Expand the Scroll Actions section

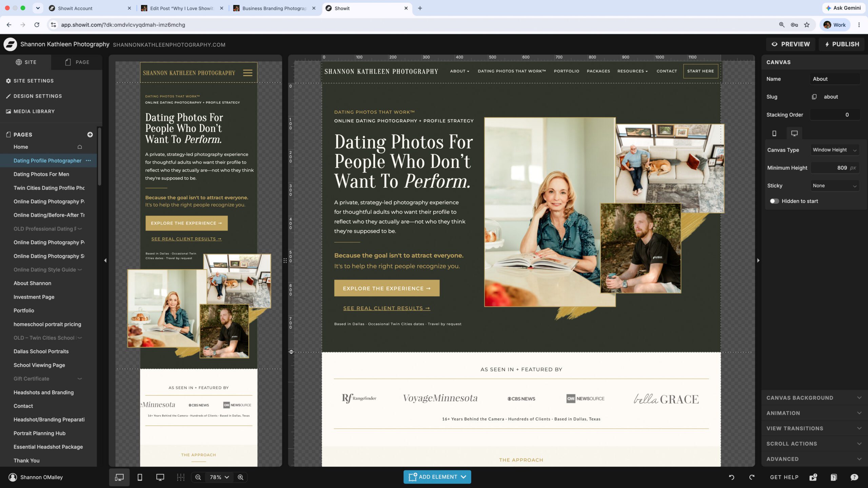coord(814,444)
